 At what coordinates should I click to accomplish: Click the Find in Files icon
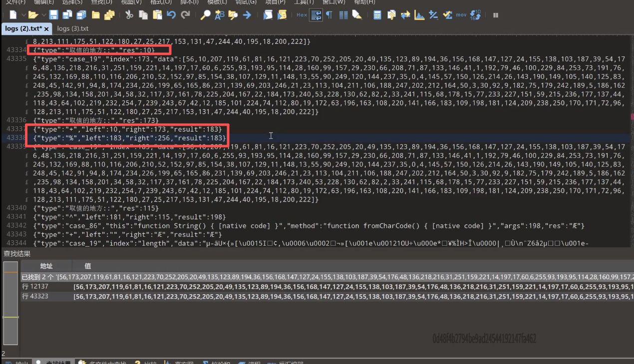[233, 15]
